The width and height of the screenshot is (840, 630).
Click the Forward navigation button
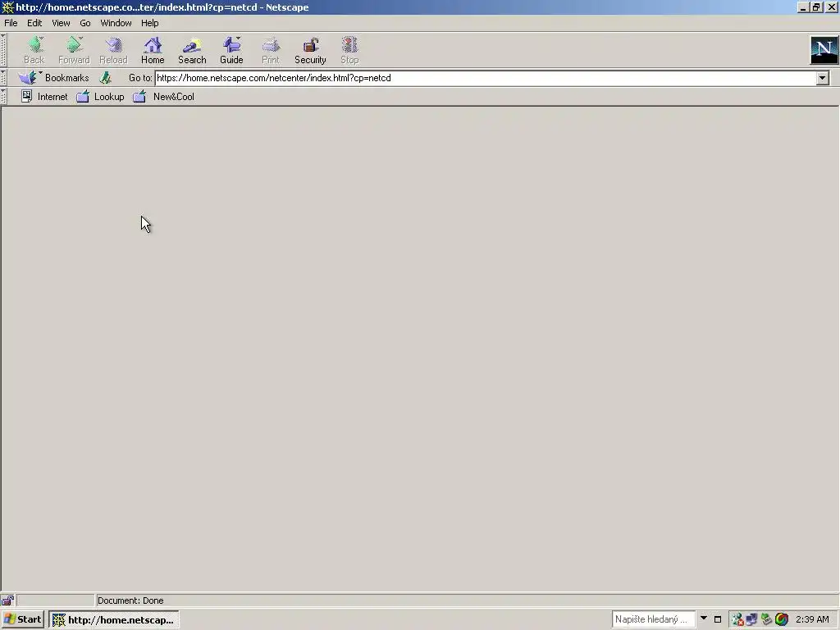[x=74, y=50]
